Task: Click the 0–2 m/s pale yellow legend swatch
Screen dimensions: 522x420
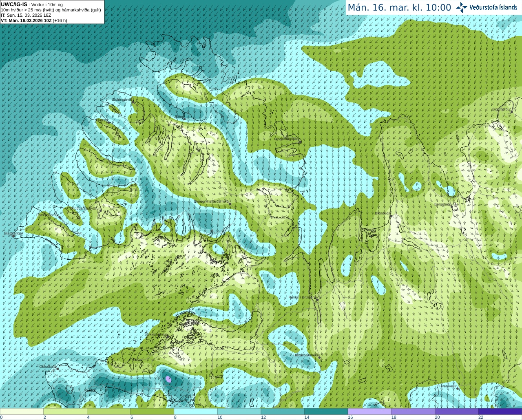Action: point(22,411)
